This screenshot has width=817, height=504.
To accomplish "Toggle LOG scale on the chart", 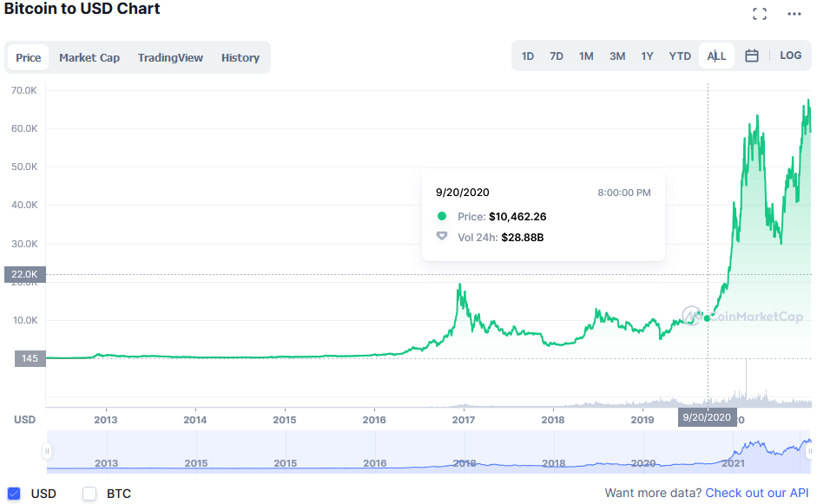I will [790, 56].
